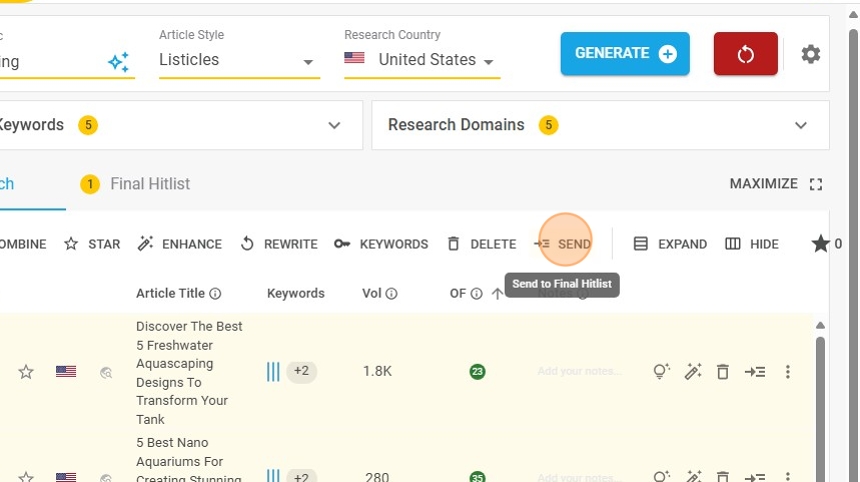Expand the Research Domains section
860x482 pixels.
coord(800,126)
